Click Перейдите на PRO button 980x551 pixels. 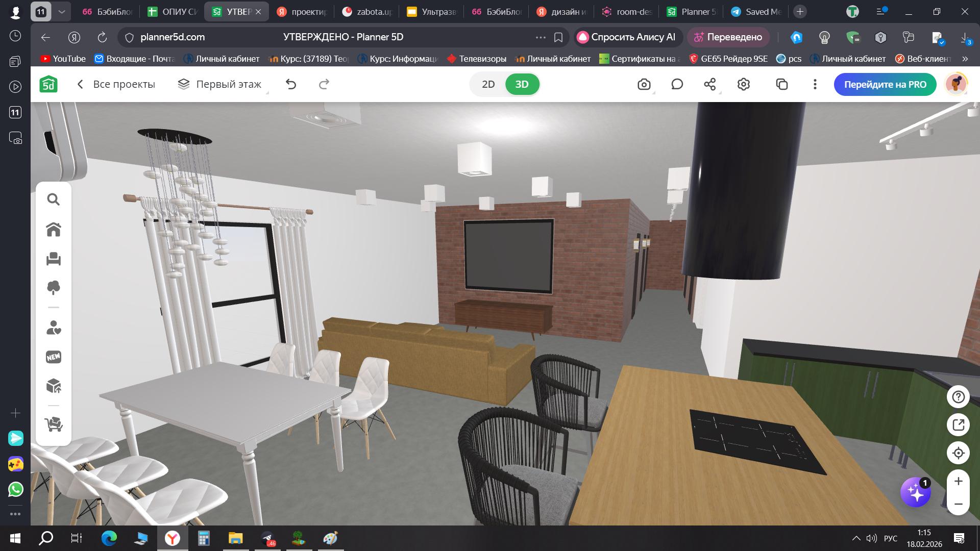(x=885, y=85)
